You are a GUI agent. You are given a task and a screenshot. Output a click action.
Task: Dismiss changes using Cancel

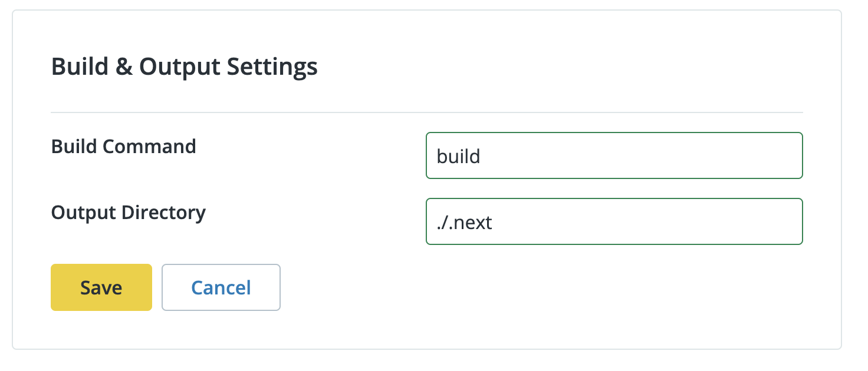tap(221, 287)
